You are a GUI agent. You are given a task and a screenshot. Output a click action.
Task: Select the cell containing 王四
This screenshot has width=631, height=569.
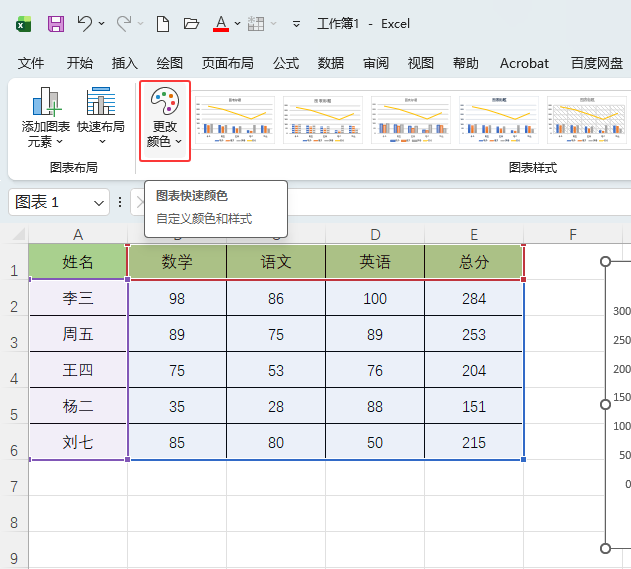(78, 370)
